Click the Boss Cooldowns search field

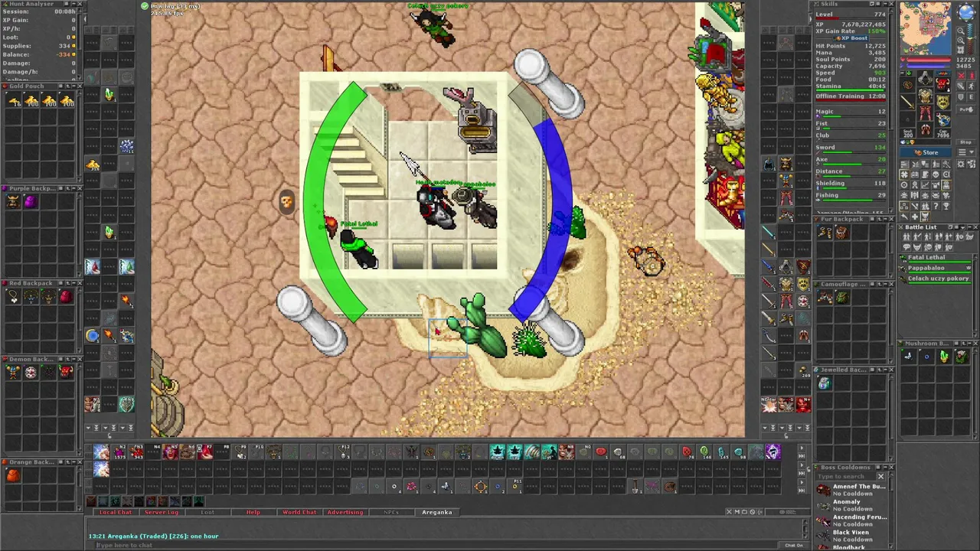tap(845, 476)
